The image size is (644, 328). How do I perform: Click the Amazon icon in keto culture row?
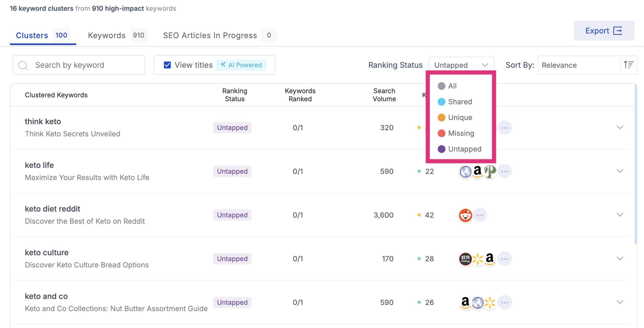coord(490,259)
